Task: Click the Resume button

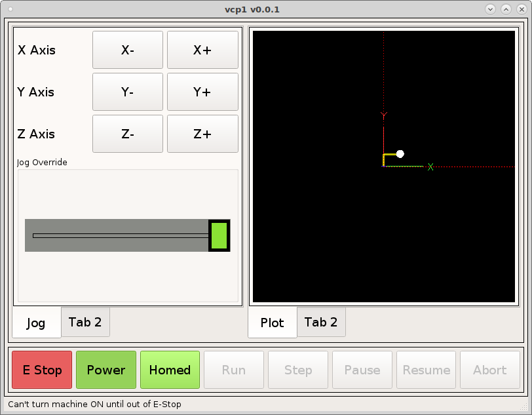Action: coord(426,370)
